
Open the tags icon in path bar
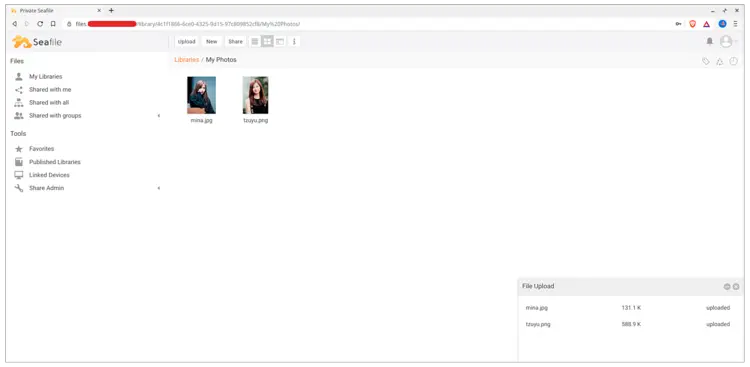click(x=706, y=61)
